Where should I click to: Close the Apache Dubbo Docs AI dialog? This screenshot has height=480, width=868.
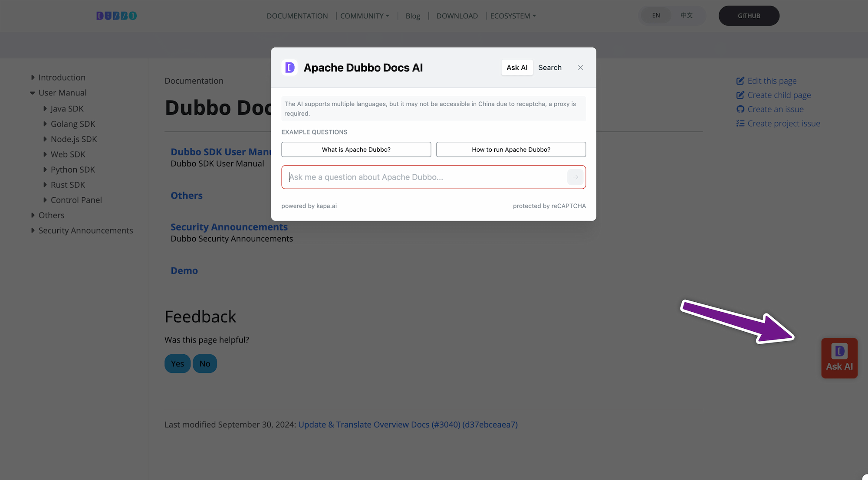click(x=580, y=68)
